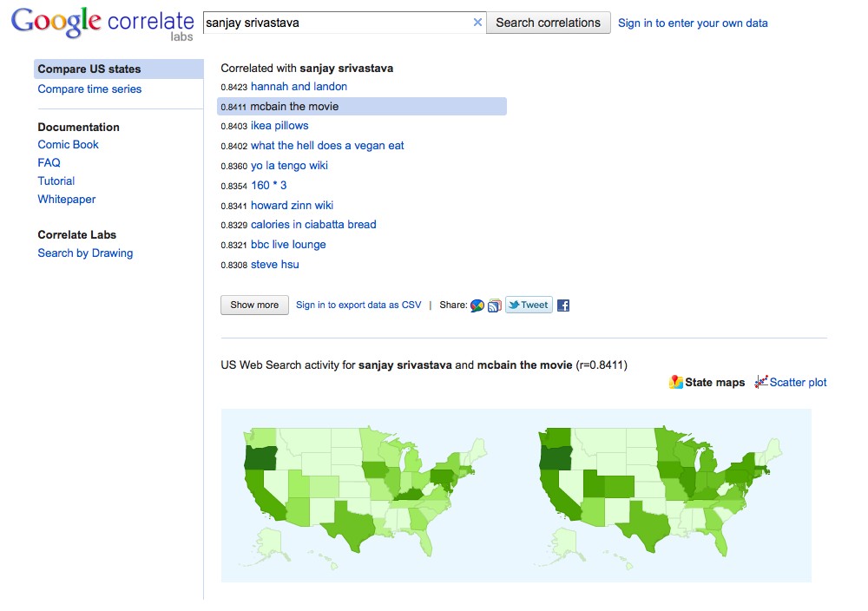Click the Google Correlate logo
The height and width of the screenshot is (611, 868).
[x=102, y=24]
